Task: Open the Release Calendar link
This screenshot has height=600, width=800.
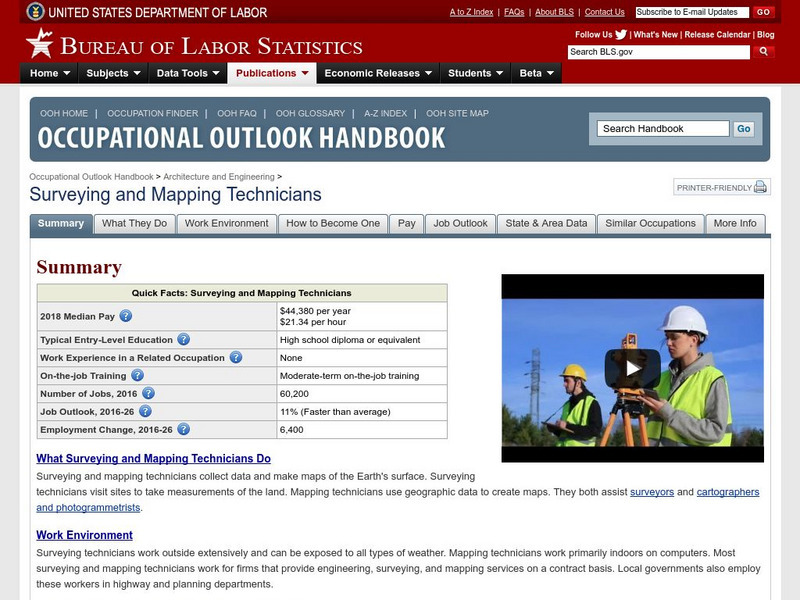Action: point(717,35)
